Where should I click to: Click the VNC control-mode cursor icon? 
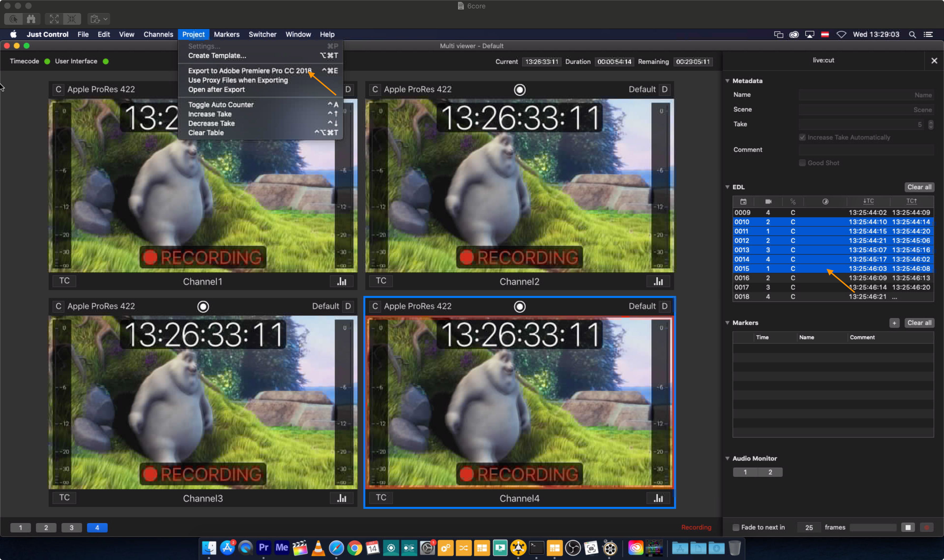click(x=14, y=19)
